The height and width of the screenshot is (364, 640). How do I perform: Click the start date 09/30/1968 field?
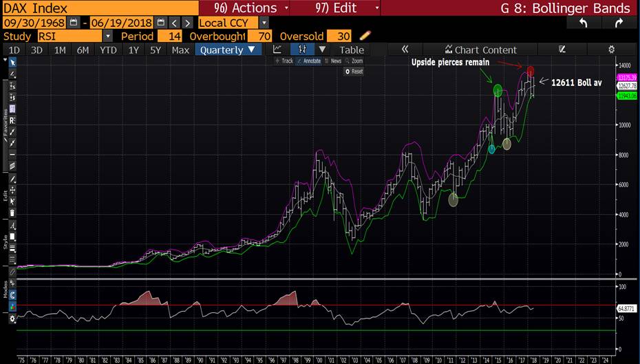point(34,23)
